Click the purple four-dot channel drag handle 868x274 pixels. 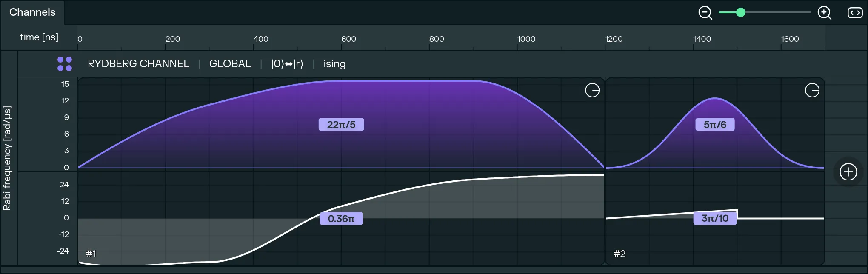pyautogui.click(x=65, y=64)
